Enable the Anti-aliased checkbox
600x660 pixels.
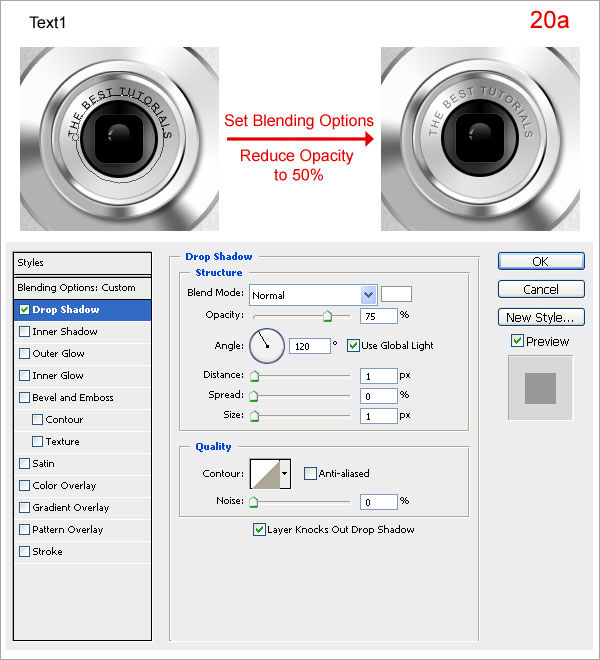[310, 474]
